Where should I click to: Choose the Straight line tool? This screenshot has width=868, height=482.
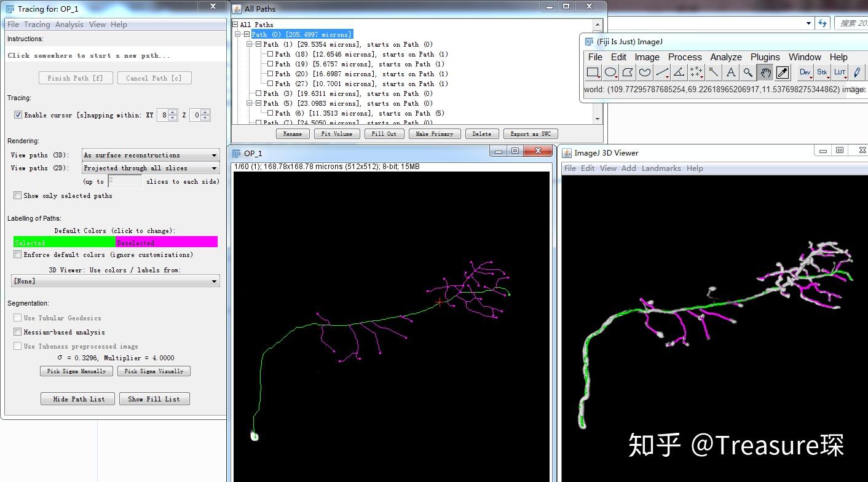tap(661, 72)
